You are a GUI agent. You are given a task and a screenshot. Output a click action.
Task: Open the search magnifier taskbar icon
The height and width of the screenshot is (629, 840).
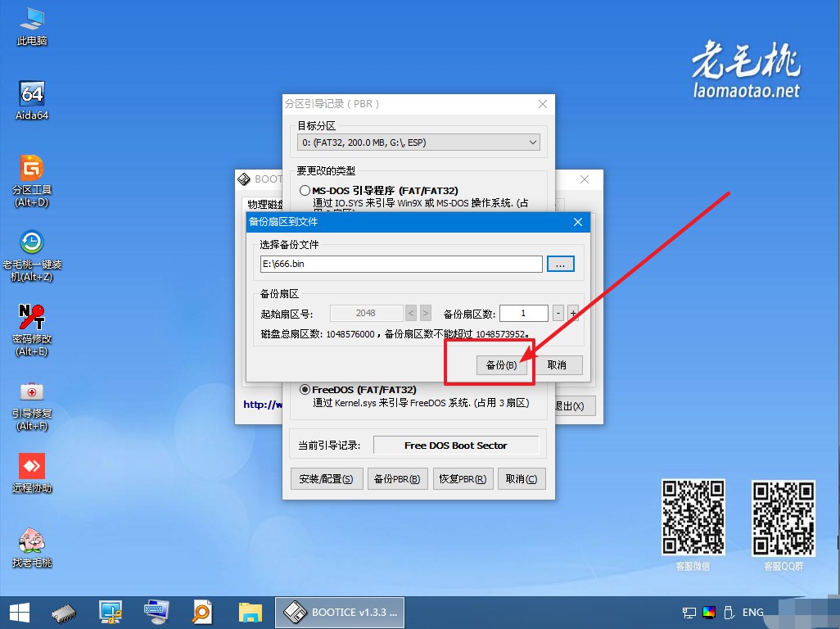[x=202, y=613]
